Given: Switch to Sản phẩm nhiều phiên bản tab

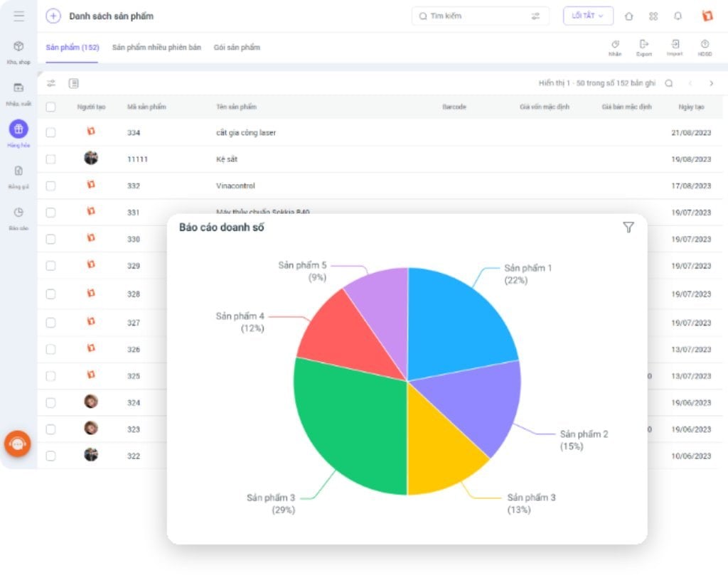Looking at the screenshot, I should coord(156,48).
